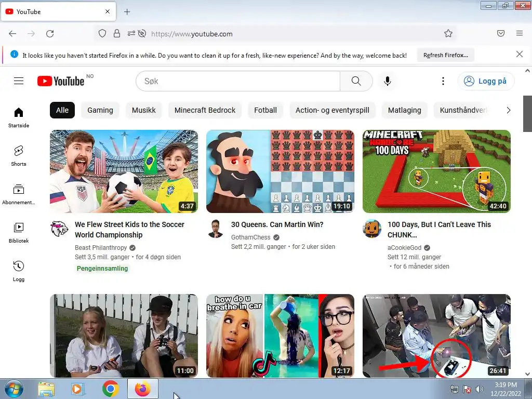Viewport: 532px width, 399px height.
Task: Open Logg history in sidebar
Action: coord(19,271)
